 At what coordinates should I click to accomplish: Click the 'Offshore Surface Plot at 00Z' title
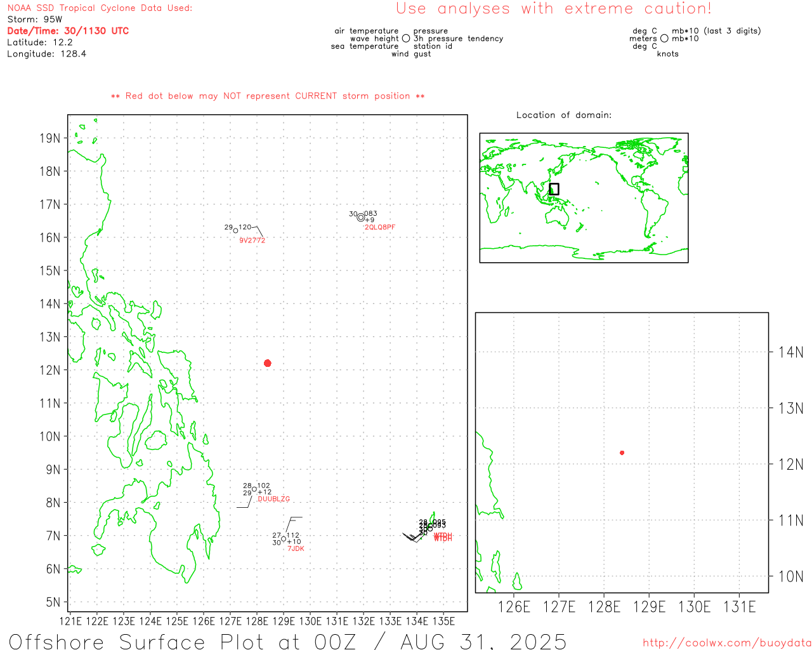(x=183, y=641)
